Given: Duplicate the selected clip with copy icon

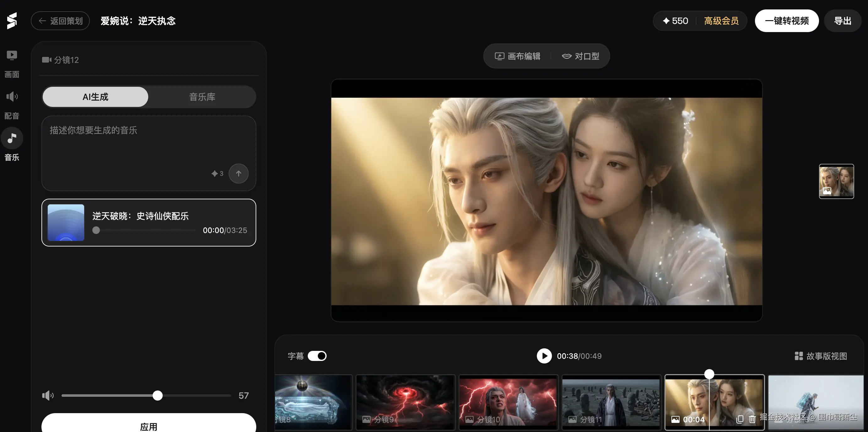Looking at the screenshot, I should click(740, 419).
